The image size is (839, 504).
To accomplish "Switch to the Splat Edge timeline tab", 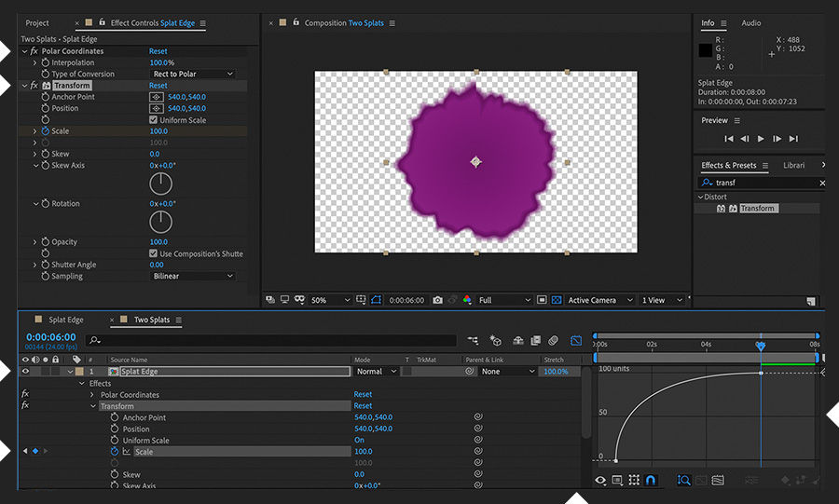I will (66, 320).
